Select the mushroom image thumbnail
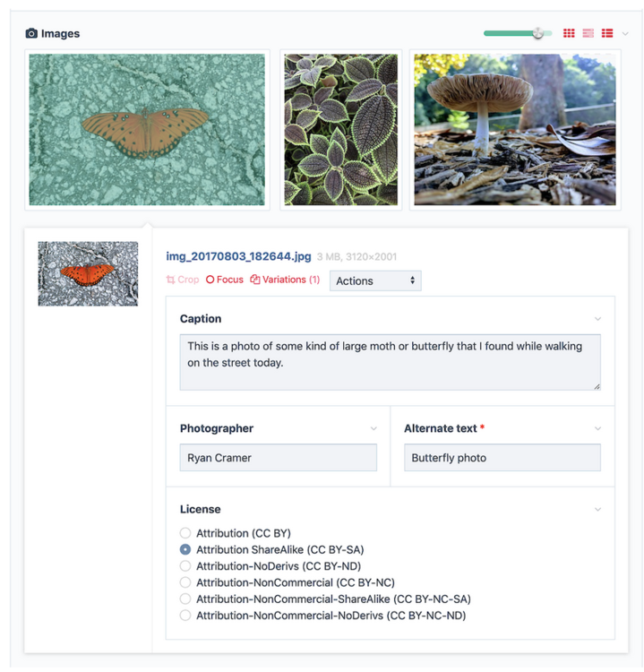Screen dimensions: 644x672 [x=514, y=130]
